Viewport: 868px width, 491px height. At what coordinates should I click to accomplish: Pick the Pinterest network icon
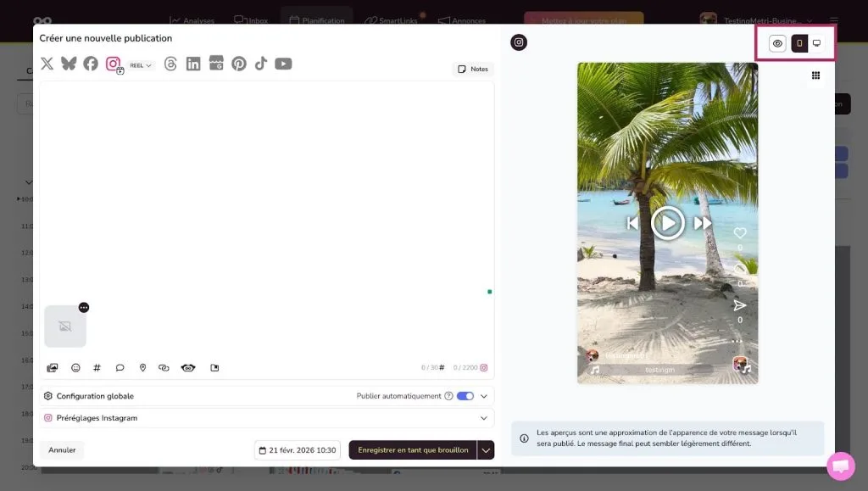(x=239, y=64)
